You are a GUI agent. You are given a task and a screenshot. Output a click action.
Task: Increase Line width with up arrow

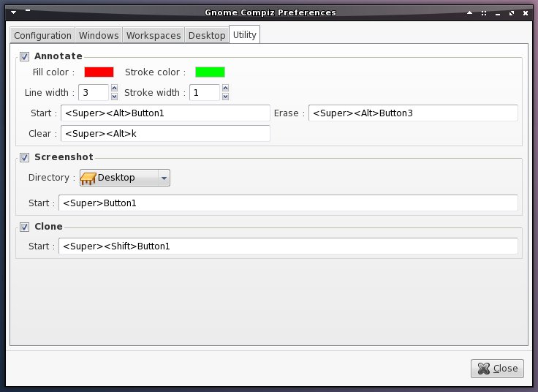(x=115, y=88)
